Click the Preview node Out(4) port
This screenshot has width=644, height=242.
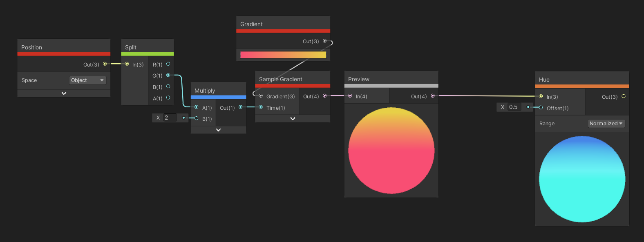[x=433, y=96]
